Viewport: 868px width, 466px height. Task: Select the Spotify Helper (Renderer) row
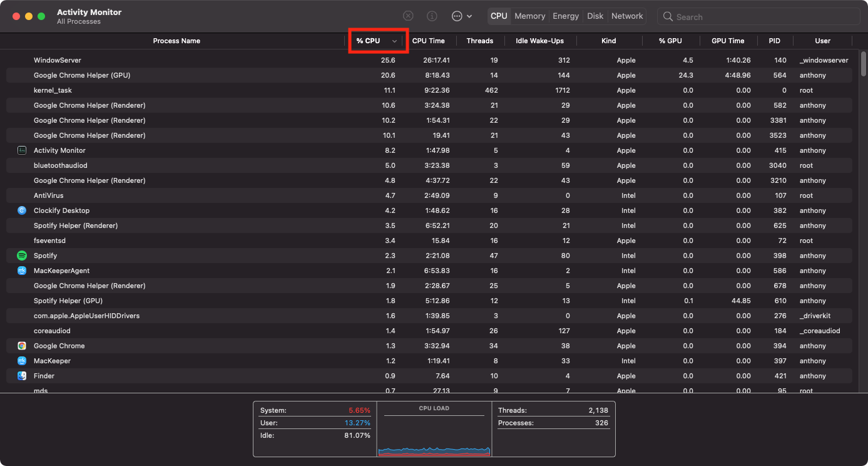click(x=429, y=225)
